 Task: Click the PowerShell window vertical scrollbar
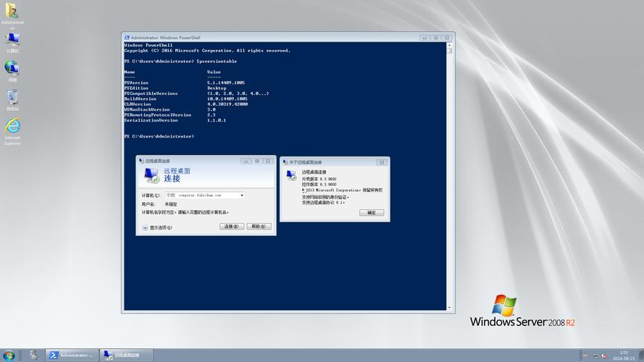(x=449, y=174)
